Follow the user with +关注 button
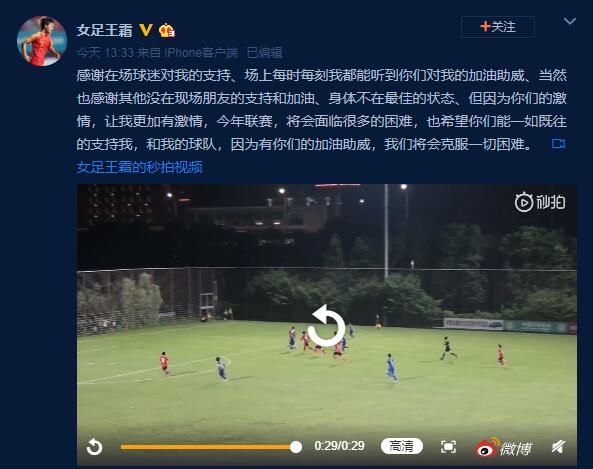The image size is (593, 469). point(498,27)
